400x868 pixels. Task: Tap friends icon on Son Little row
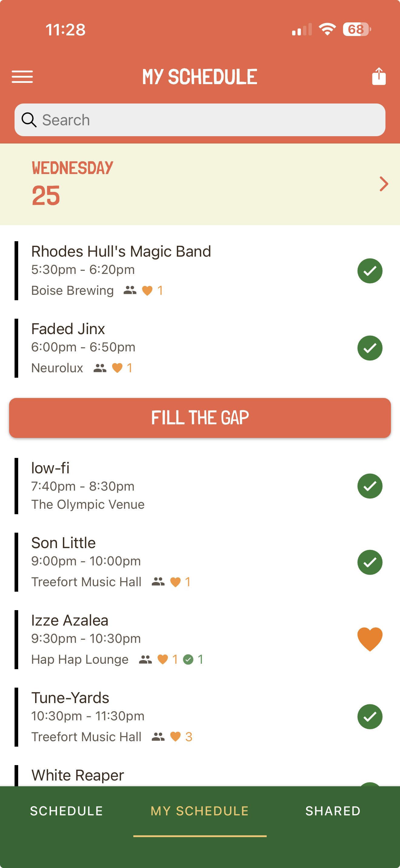[158, 582]
